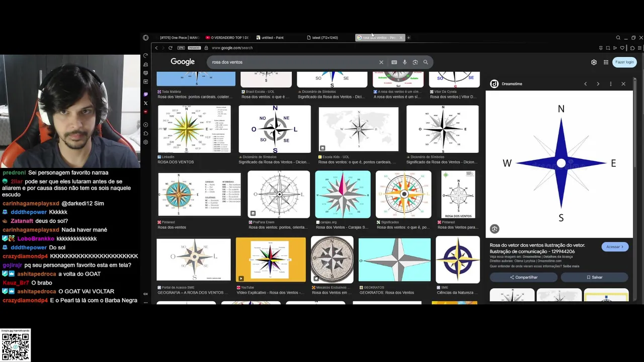Open the snapshot icon in browser toolbar

click(608, 48)
